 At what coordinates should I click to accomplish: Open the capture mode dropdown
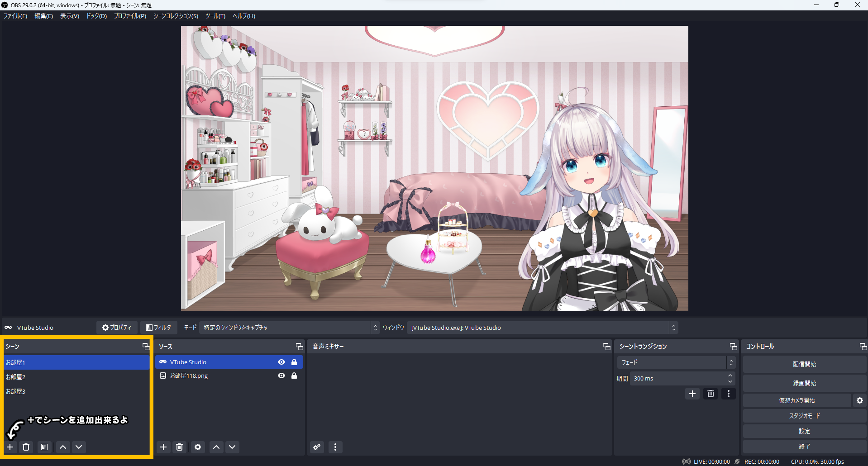point(289,328)
